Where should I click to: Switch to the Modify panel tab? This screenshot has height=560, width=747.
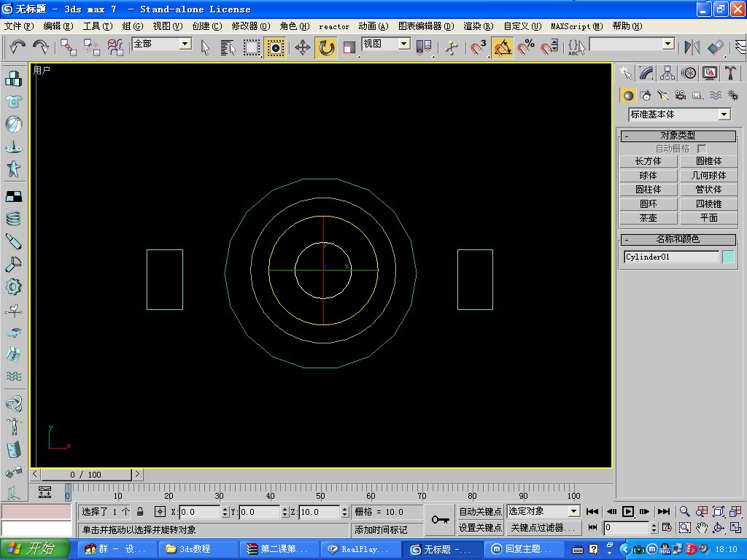point(646,73)
